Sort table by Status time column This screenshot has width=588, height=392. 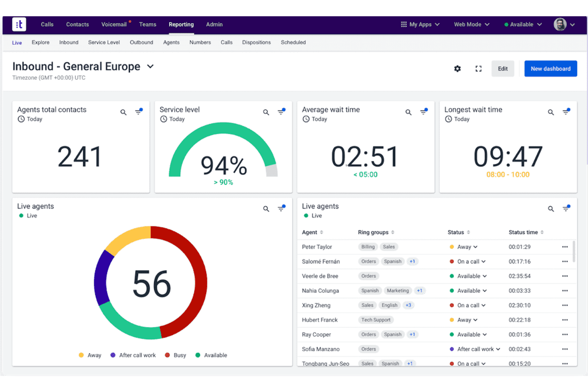click(526, 232)
